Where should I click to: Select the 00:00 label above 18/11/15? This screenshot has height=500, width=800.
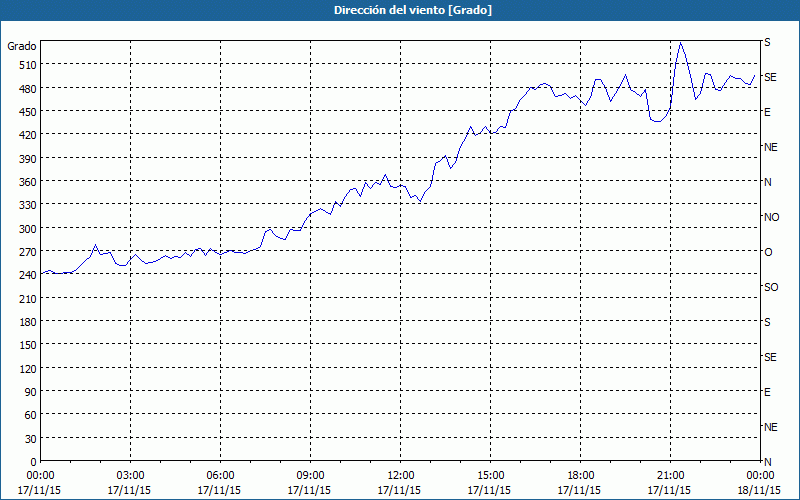click(760, 476)
